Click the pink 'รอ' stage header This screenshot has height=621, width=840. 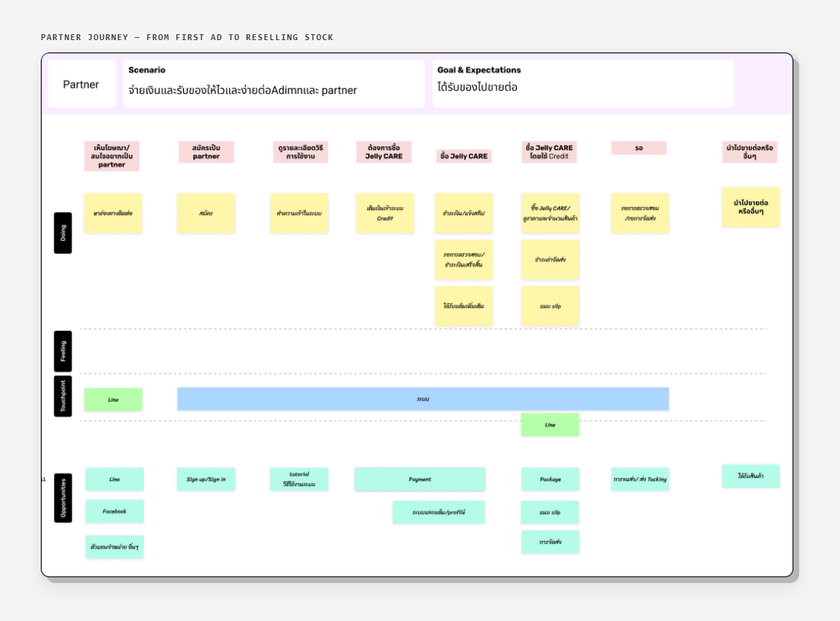639,148
